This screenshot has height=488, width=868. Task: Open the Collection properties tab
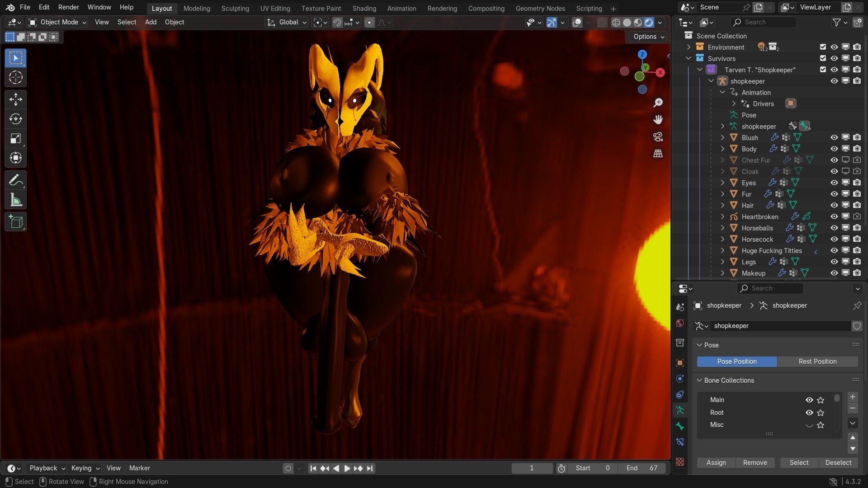coord(680,343)
